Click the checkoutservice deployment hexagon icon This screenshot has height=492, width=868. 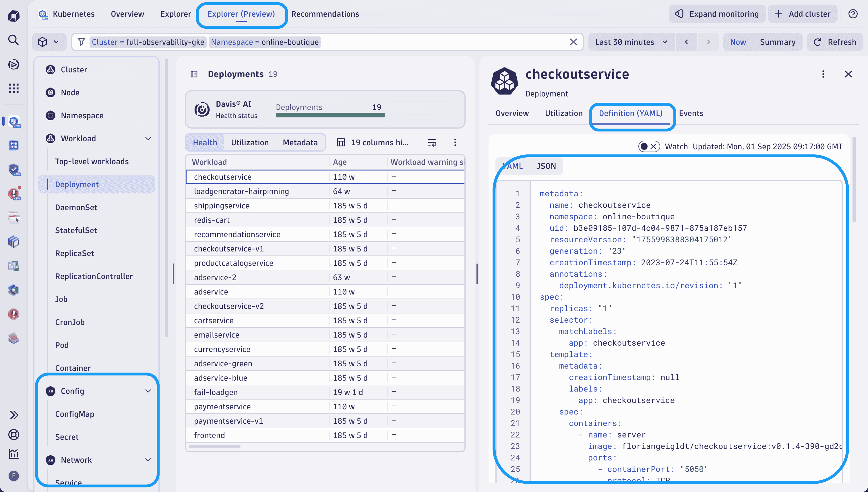504,81
